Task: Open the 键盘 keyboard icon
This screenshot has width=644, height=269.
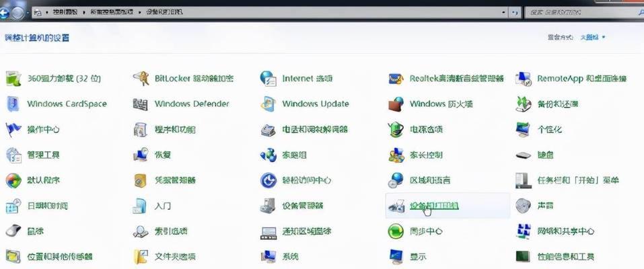Action: coord(524,155)
